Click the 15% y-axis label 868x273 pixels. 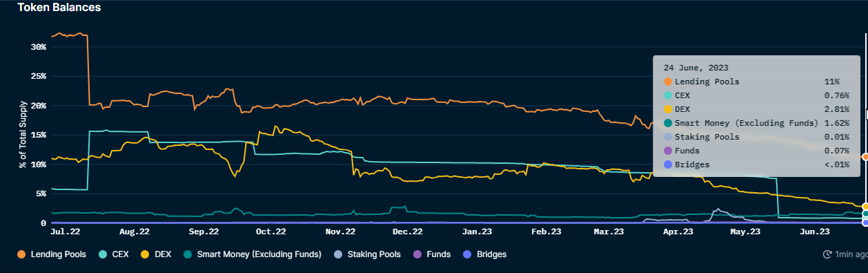38,135
